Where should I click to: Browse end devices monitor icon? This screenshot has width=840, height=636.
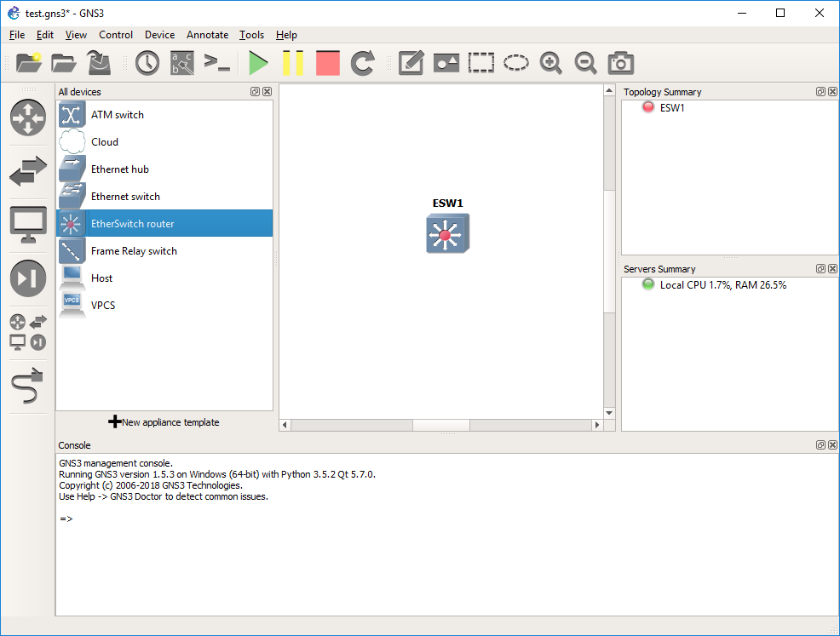click(x=28, y=224)
